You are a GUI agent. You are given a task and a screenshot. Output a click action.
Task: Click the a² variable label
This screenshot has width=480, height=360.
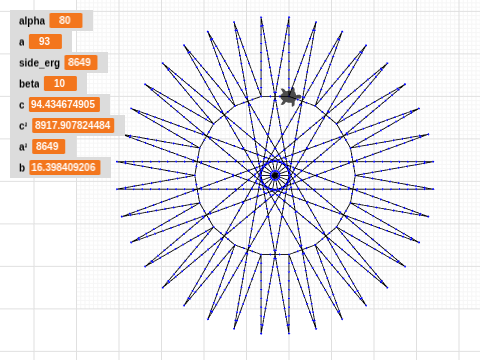(23, 147)
